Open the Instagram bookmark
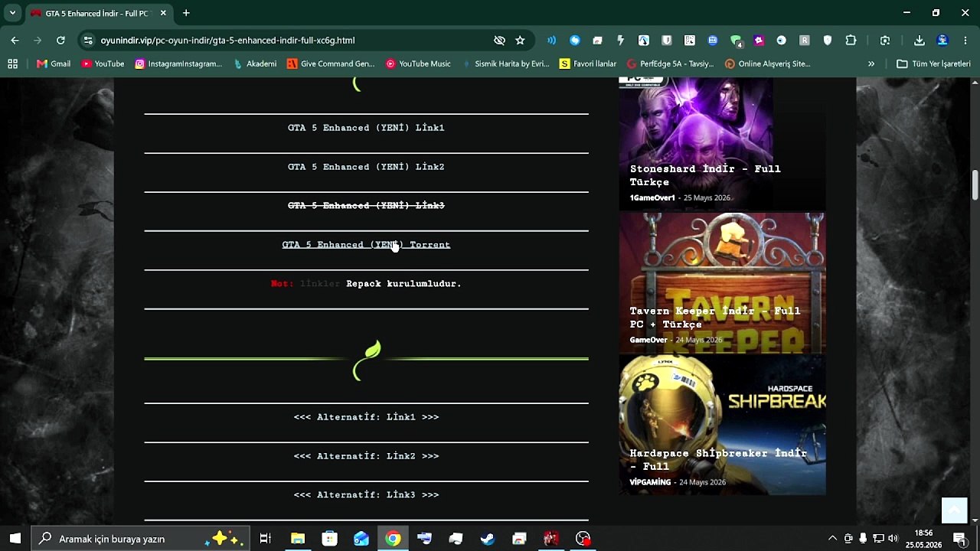 coord(178,64)
